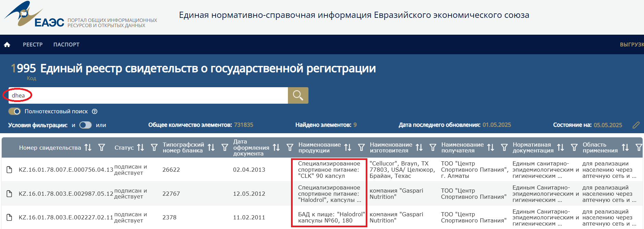Click blank number 26622
644x229 pixels.
coord(171,170)
